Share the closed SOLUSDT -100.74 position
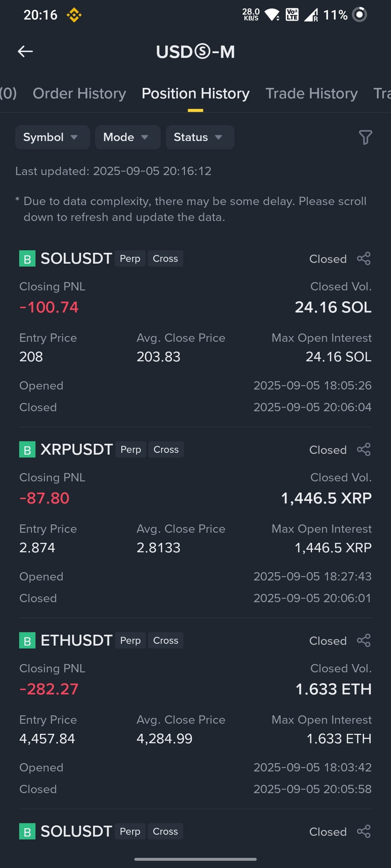This screenshot has height=868, width=391. tap(364, 259)
